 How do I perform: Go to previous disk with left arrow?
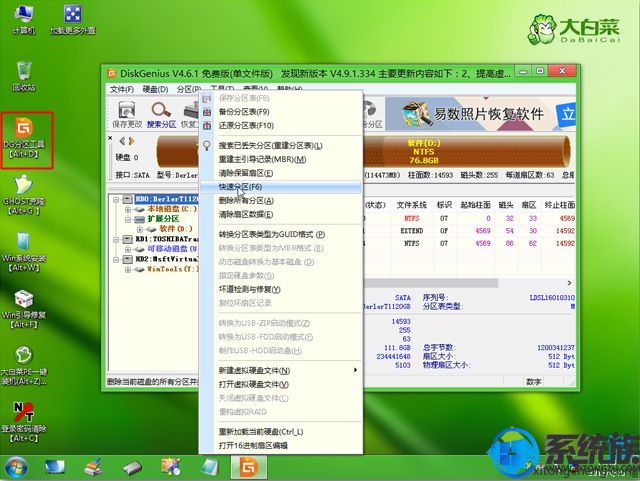click(122, 141)
